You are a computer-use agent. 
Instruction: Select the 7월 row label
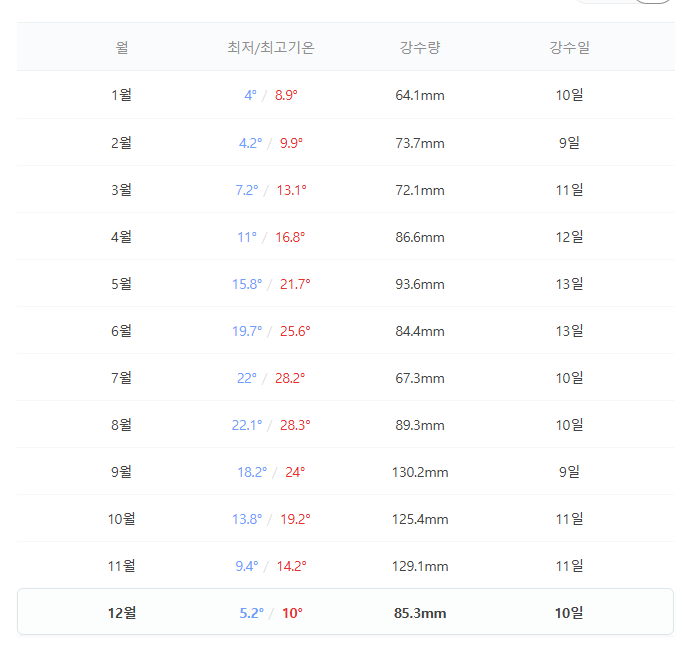122,378
